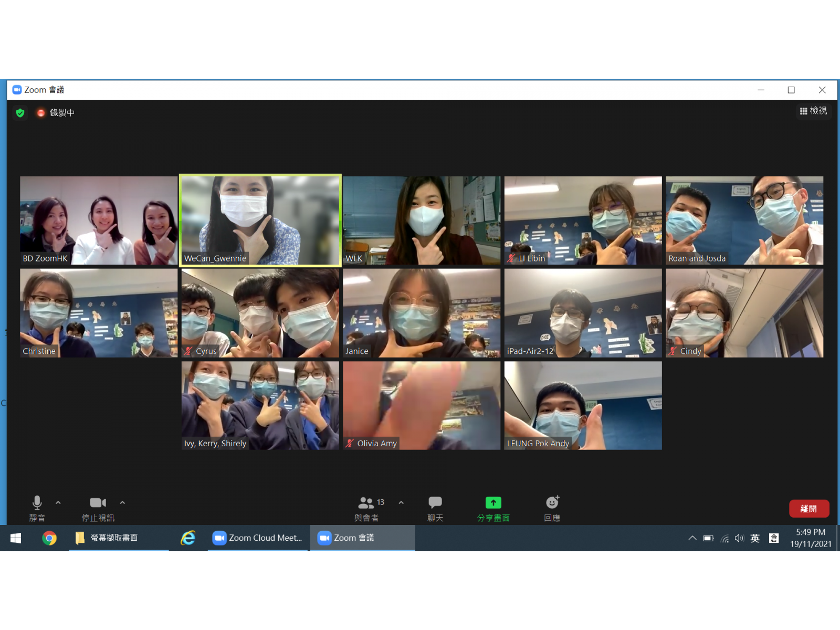
Task: Select WeCan_Gwennie's video tile
Action: point(260,220)
